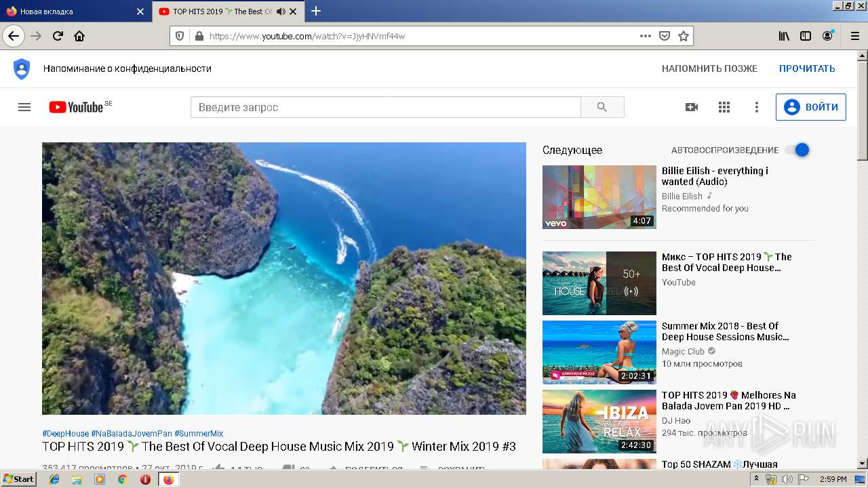868x488 pixels.
Task: Open the YouTube apps grid icon
Action: pyautogui.click(x=724, y=107)
